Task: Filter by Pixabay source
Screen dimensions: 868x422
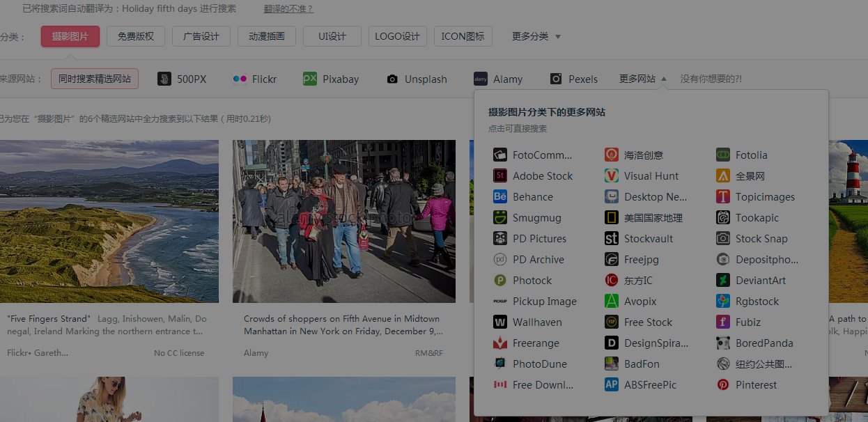Action: pyautogui.click(x=331, y=79)
